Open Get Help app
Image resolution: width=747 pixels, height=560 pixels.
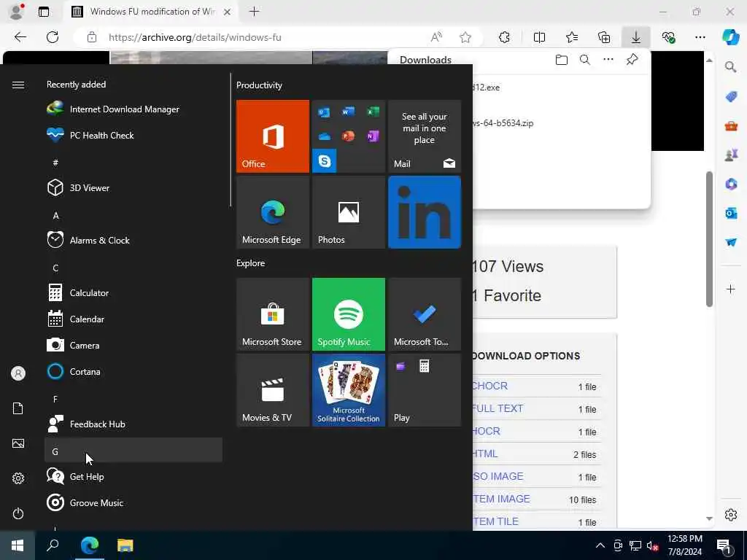coord(133,476)
